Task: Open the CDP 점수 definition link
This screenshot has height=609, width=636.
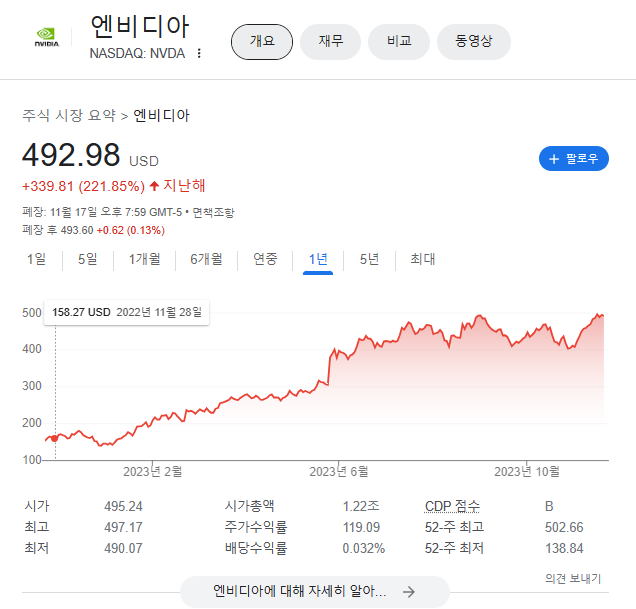Action: click(x=452, y=506)
